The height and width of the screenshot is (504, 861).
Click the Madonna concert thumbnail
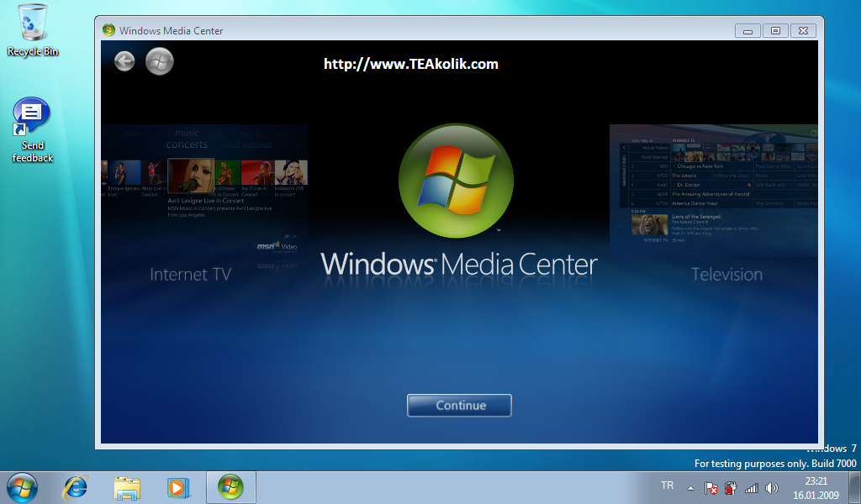290,172
